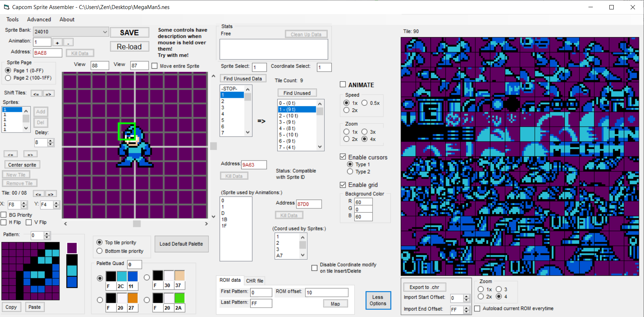Expand the Sprite Select list down arrow
The height and width of the screenshot is (317, 644).
point(248,133)
